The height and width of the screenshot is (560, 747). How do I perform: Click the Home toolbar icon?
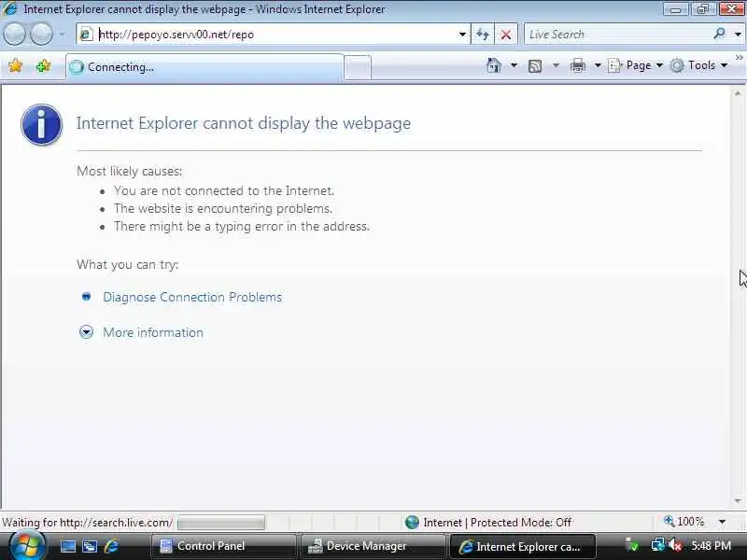(494, 65)
